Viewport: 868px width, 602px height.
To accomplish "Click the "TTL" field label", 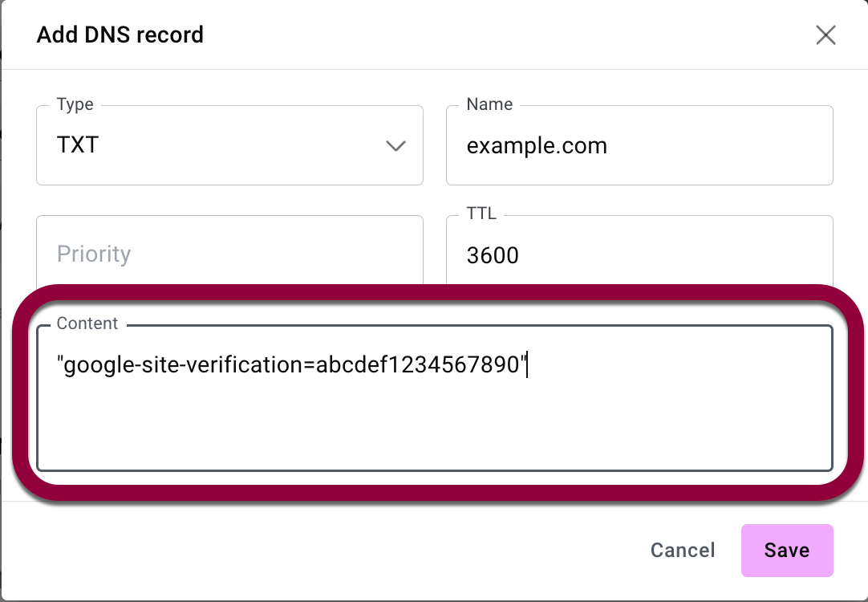I will click(x=481, y=214).
